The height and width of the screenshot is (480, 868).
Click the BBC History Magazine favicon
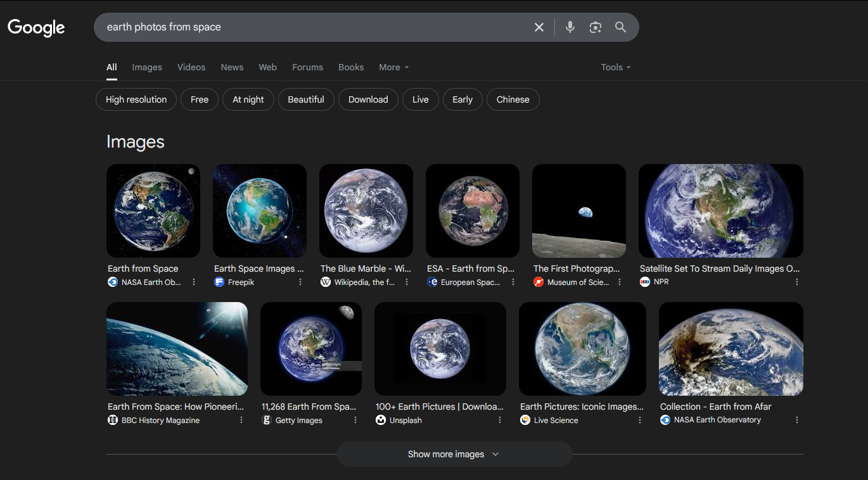coord(113,420)
